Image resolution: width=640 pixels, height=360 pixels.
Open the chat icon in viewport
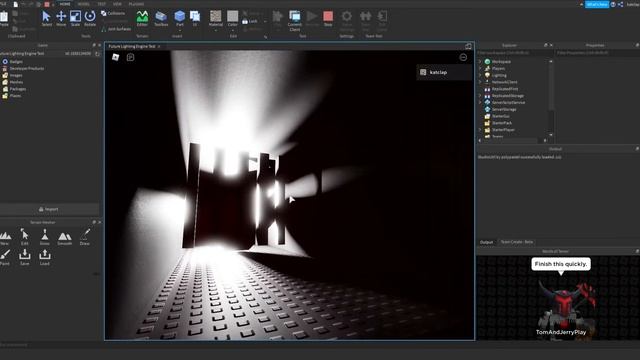(x=130, y=57)
